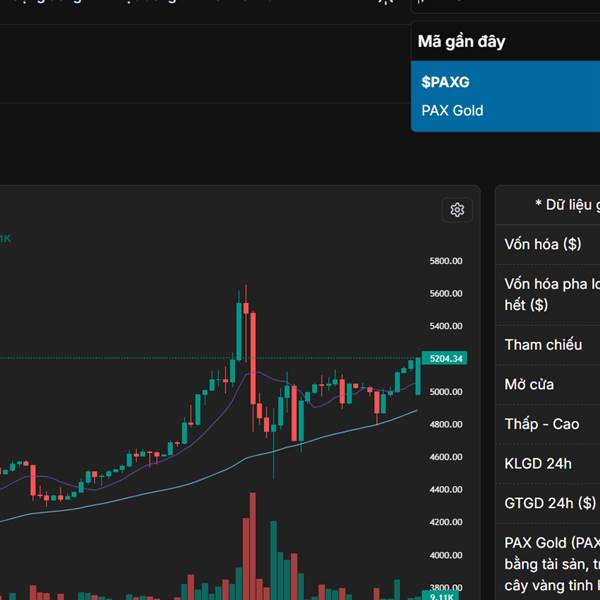Select the $PAXG recent ticker
The image size is (600, 600).
coord(446,82)
